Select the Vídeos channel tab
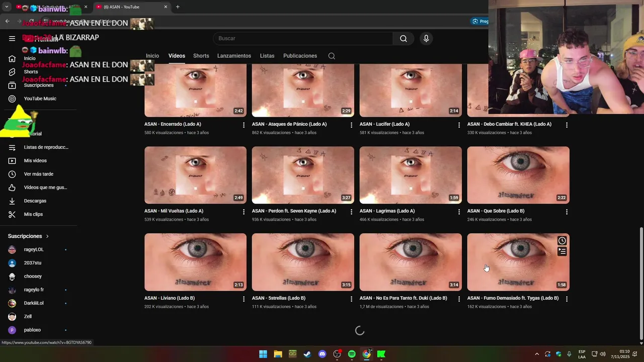Viewport: 644px width, 362px height. [177, 56]
